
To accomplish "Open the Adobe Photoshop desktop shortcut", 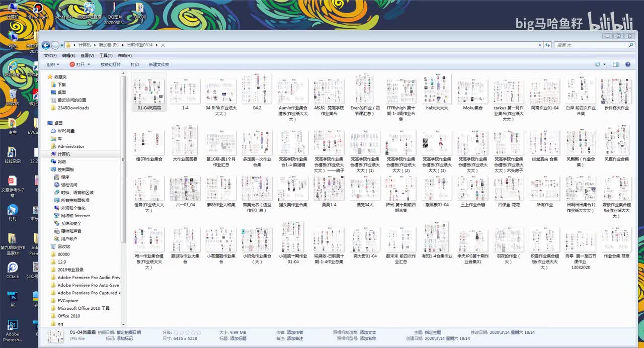I will coord(13,330).
